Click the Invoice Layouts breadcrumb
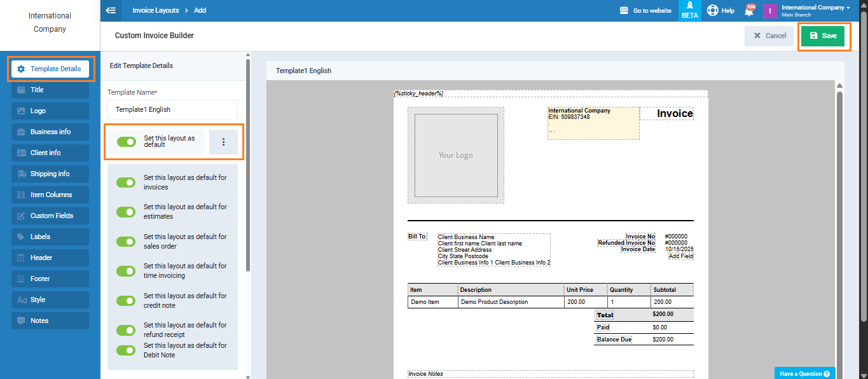 tap(155, 11)
